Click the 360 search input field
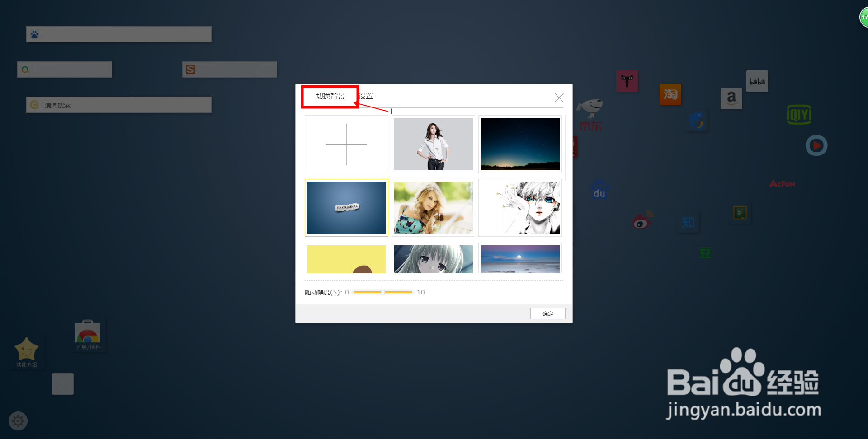 coord(65,70)
